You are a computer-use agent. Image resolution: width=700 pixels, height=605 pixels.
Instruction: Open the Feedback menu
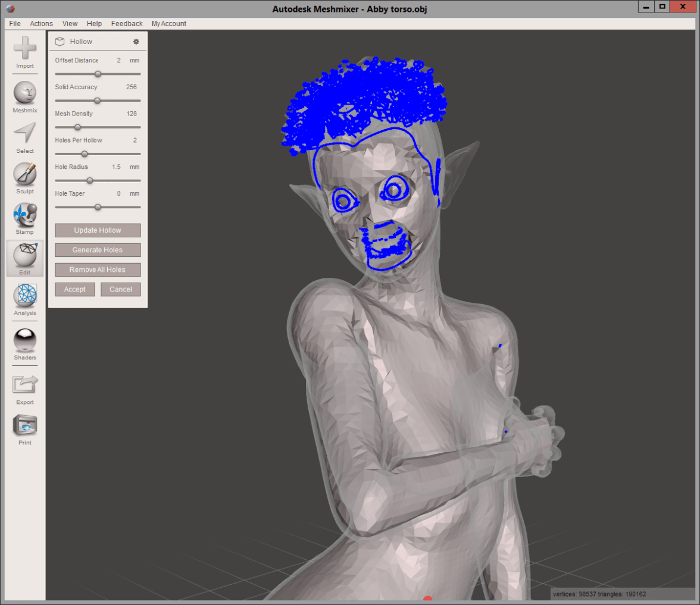127,24
